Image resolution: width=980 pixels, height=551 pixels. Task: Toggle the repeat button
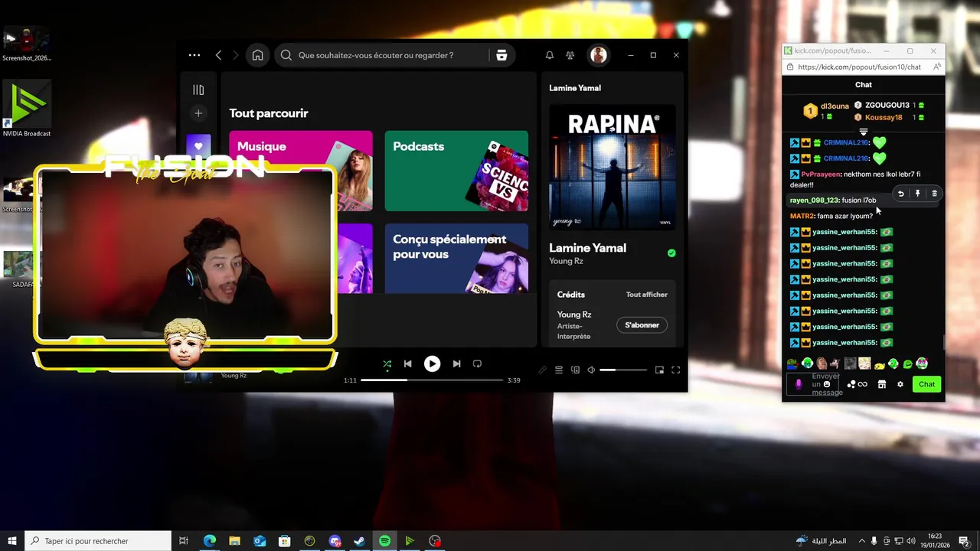[x=477, y=364]
